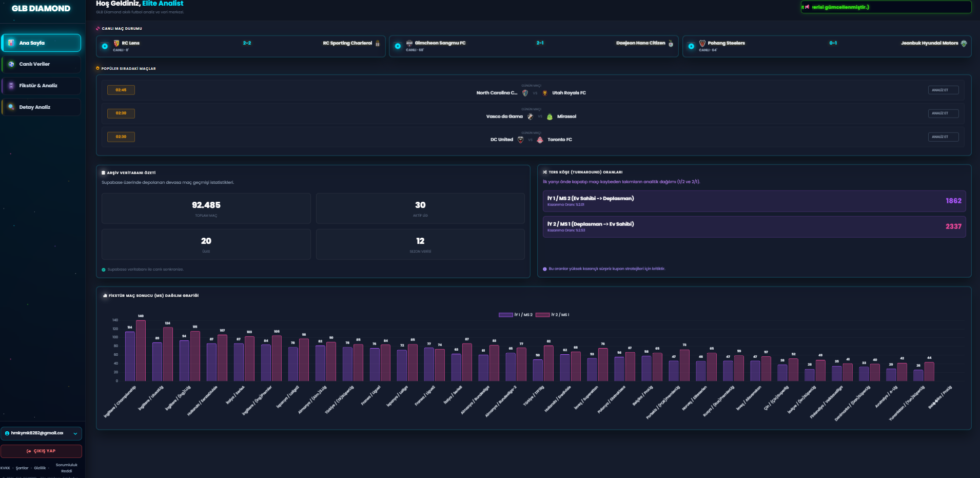The image size is (980, 478).
Task: Click the Detay Analiz magnifier icon
Action: click(11, 107)
